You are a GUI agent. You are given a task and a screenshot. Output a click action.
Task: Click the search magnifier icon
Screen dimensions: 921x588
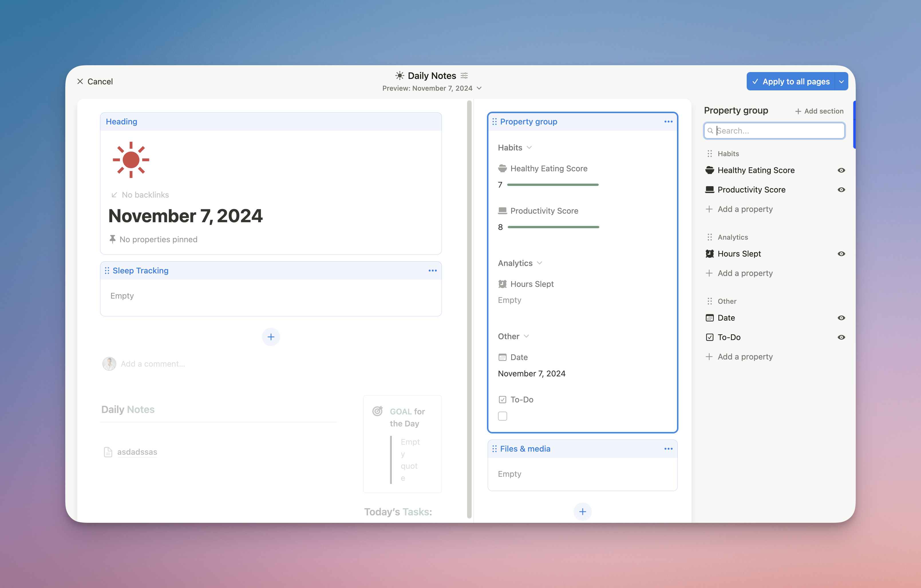tap(710, 131)
